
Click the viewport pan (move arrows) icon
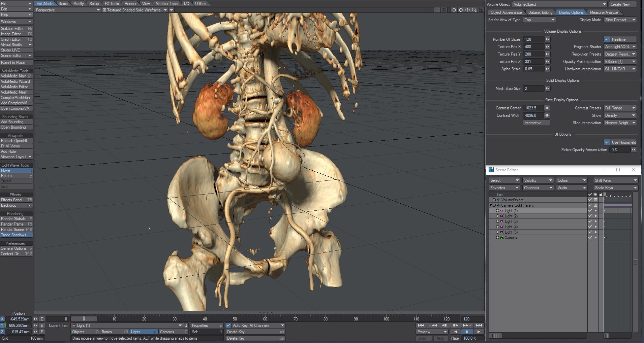[x=461, y=10]
